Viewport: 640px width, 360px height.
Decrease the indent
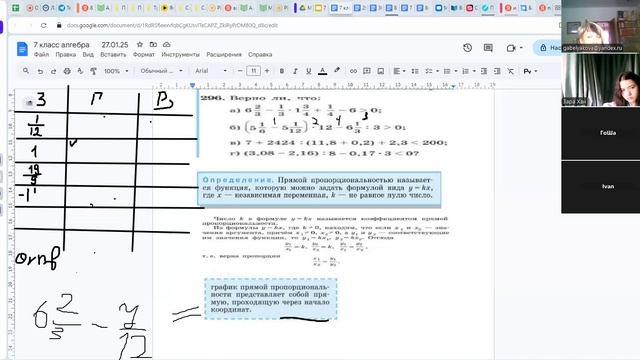click(x=484, y=71)
